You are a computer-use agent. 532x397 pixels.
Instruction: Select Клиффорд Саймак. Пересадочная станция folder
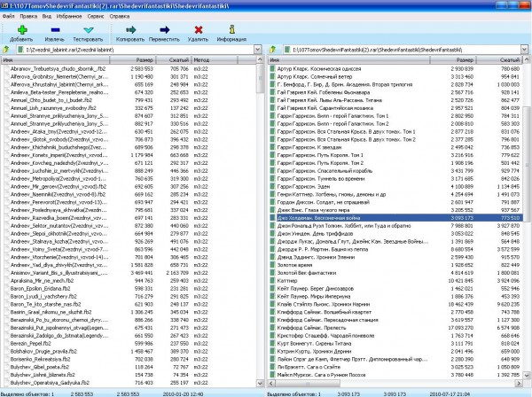[x=327, y=320]
